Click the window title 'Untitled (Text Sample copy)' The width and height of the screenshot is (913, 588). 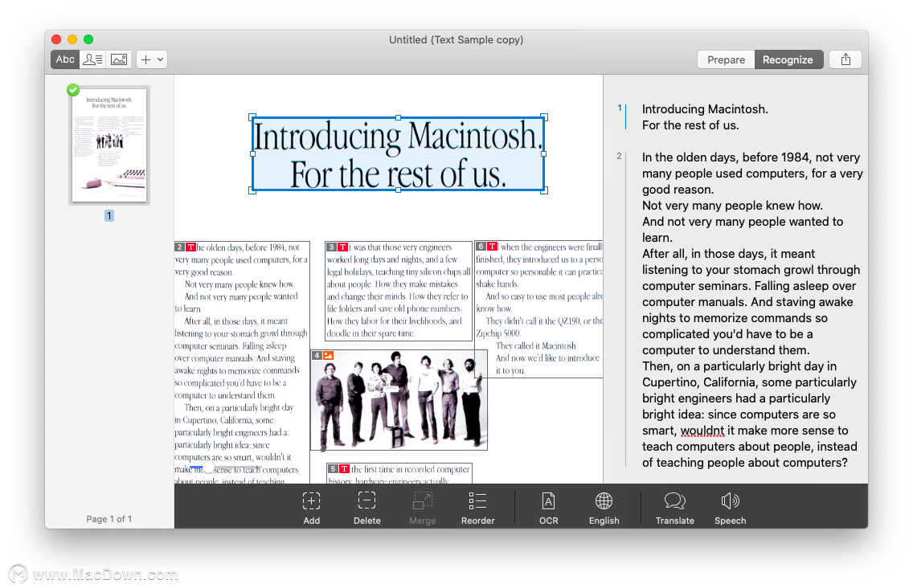pyautogui.click(x=456, y=39)
